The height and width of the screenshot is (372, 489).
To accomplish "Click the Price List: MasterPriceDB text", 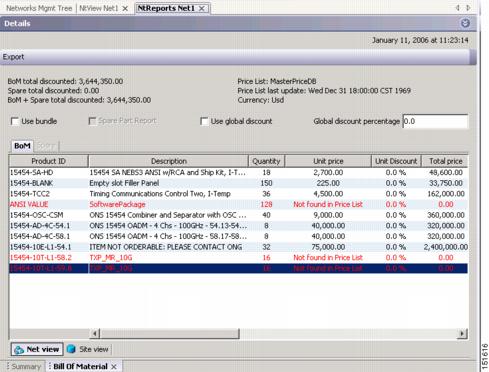I will pyautogui.click(x=277, y=81).
